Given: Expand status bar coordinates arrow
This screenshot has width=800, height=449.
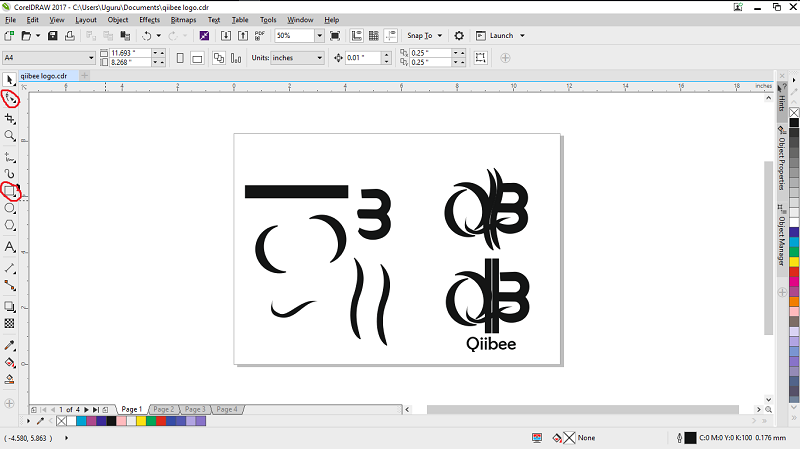Looking at the screenshot, I should point(66,438).
